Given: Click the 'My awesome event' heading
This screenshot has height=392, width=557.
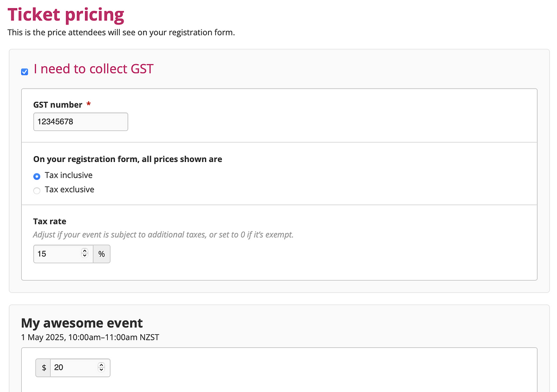Looking at the screenshot, I should (x=82, y=323).
